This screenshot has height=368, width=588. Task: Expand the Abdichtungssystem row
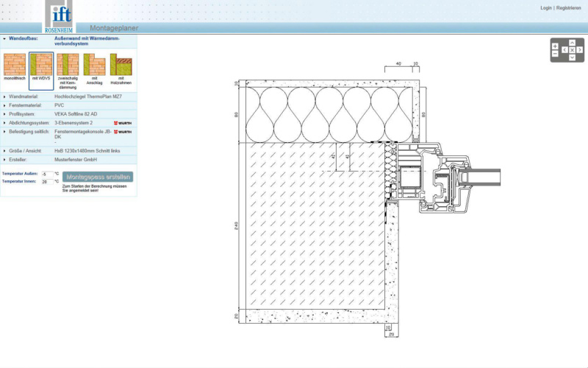click(4, 123)
